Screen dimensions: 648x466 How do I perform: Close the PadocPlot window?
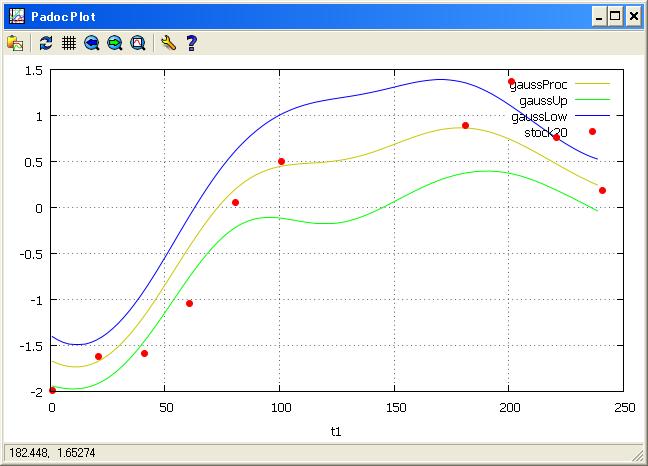(x=632, y=16)
